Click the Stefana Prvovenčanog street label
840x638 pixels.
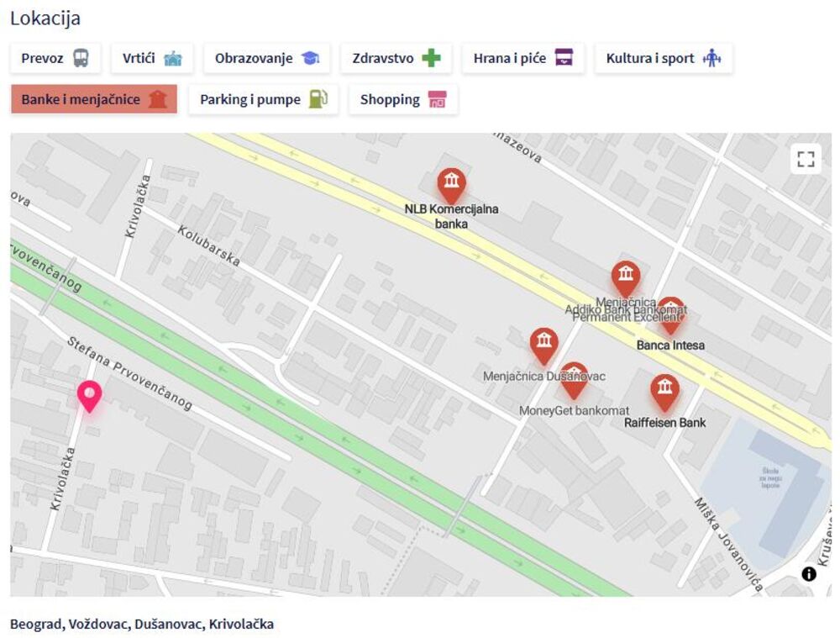[x=129, y=373]
